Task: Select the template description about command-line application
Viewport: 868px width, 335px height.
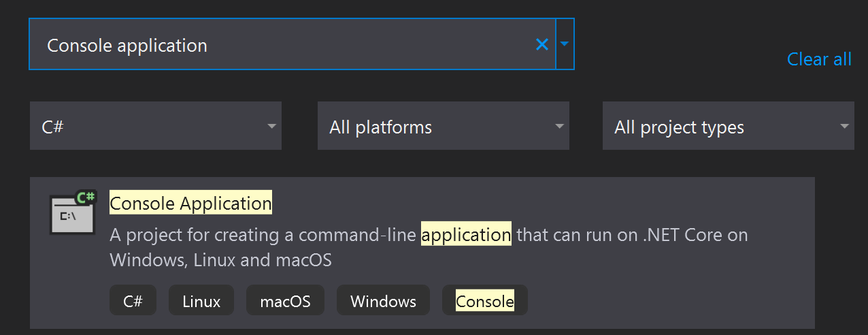Action: [429, 248]
